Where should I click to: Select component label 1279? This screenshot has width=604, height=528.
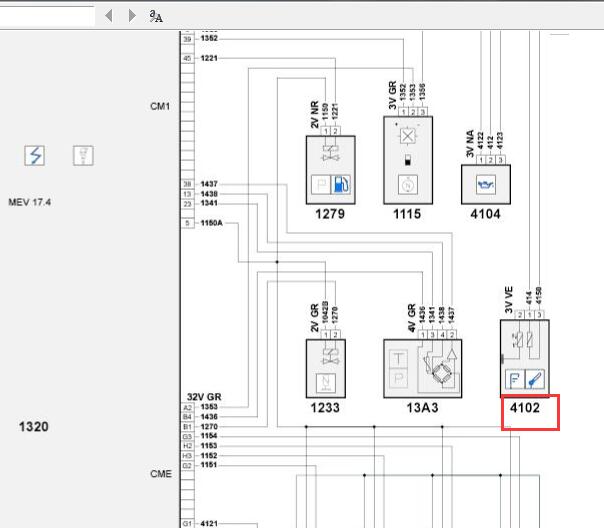click(330, 214)
